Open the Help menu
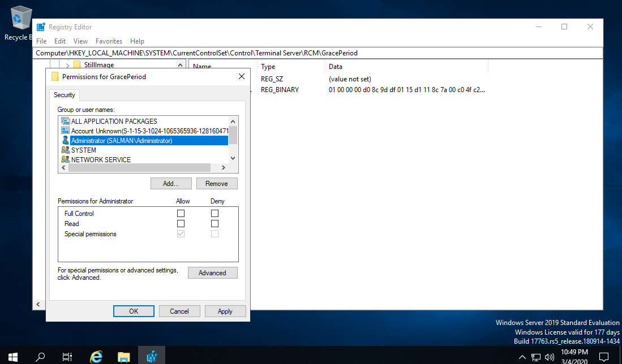Viewport: 622px width, 364px height. 138,41
